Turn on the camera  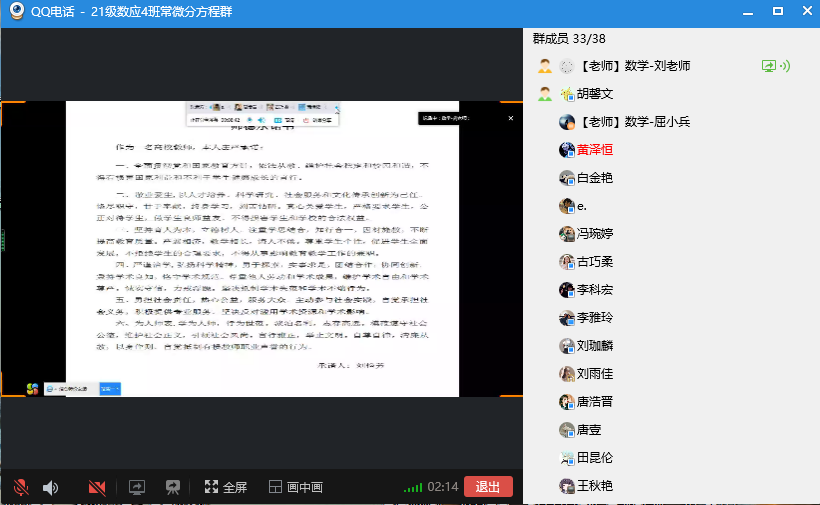click(x=97, y=487)
